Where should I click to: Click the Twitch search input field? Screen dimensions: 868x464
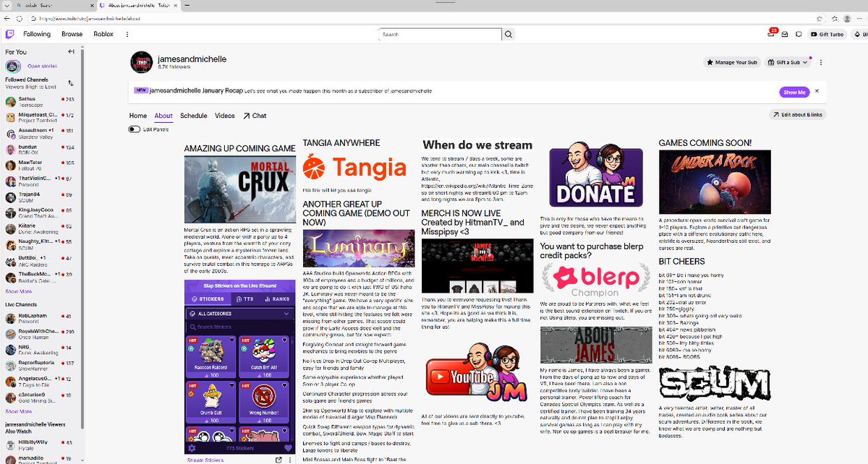(x=440, y=34)
